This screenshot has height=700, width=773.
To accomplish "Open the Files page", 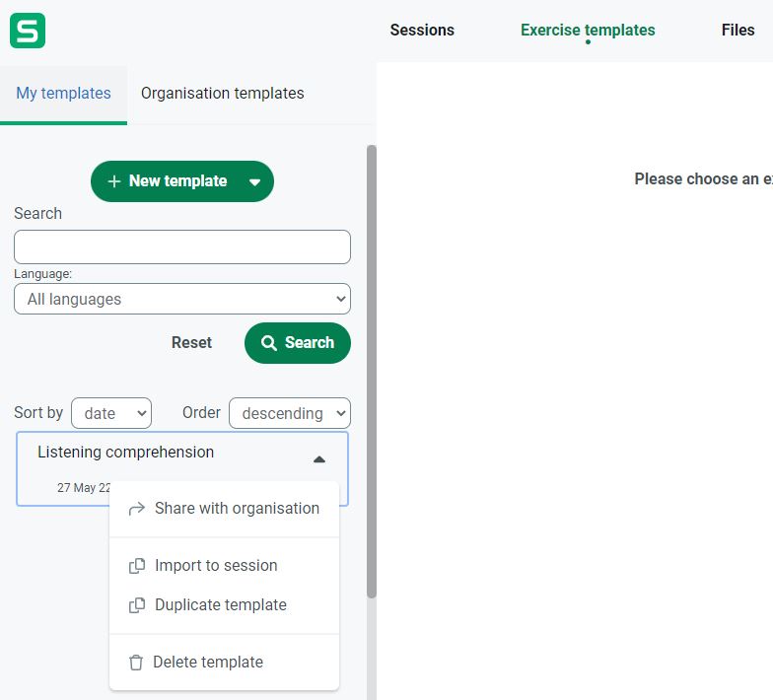I will click(x=738, y=31).
